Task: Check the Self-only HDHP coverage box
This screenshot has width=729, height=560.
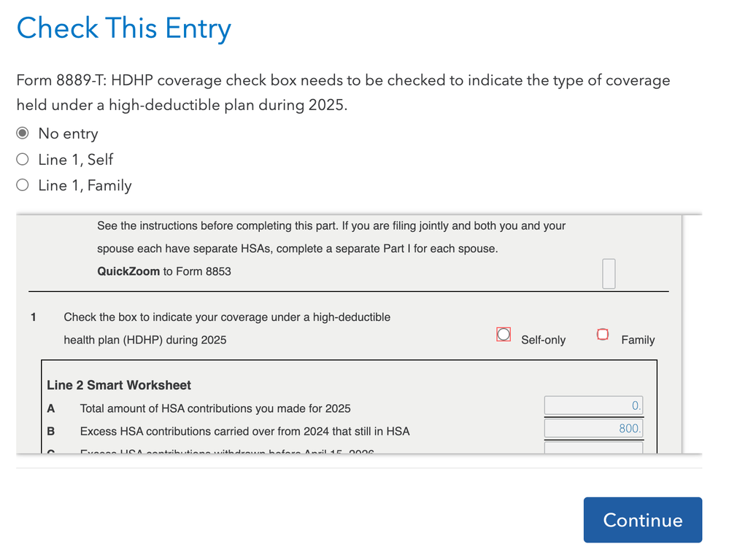Action: [x=503, y=334]
